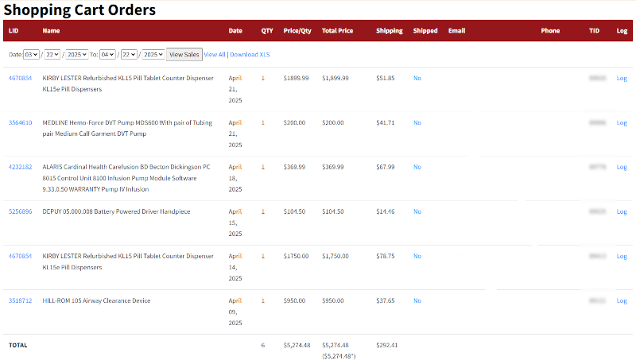Open the start date day dropdown after Date:
Image resolution: width=636 pixels, height=364 pixels.
tap(52, 54)
